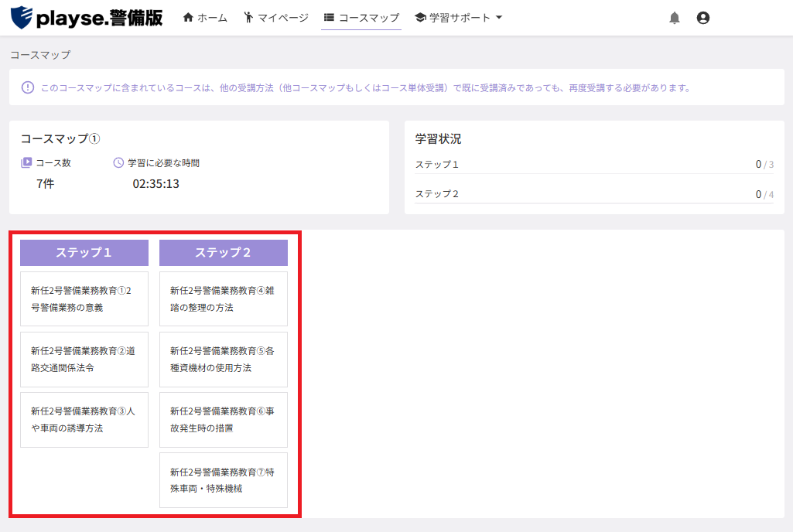
Task: Click the 0/4 progress count
Action: [x=764, y=194]
